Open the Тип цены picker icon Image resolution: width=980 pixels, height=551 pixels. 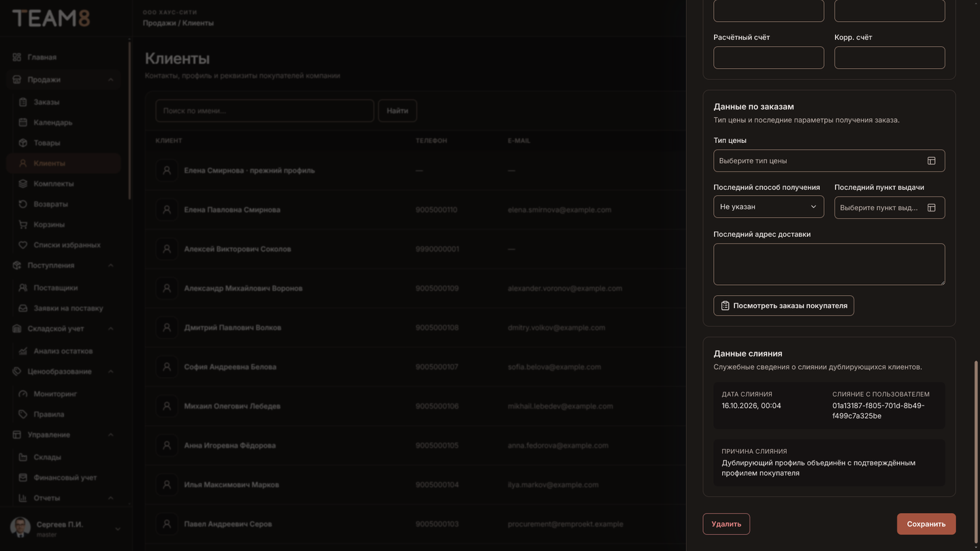931,161
